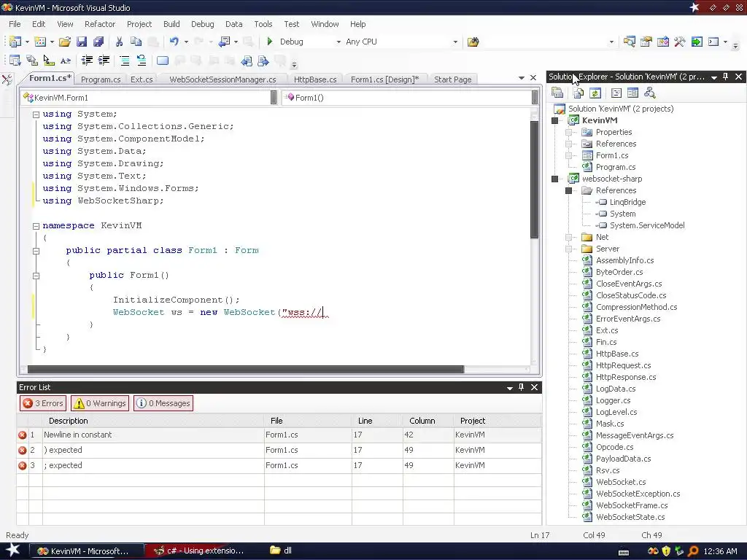Open the Debug configuration dropdown

(x=338, y=42)
